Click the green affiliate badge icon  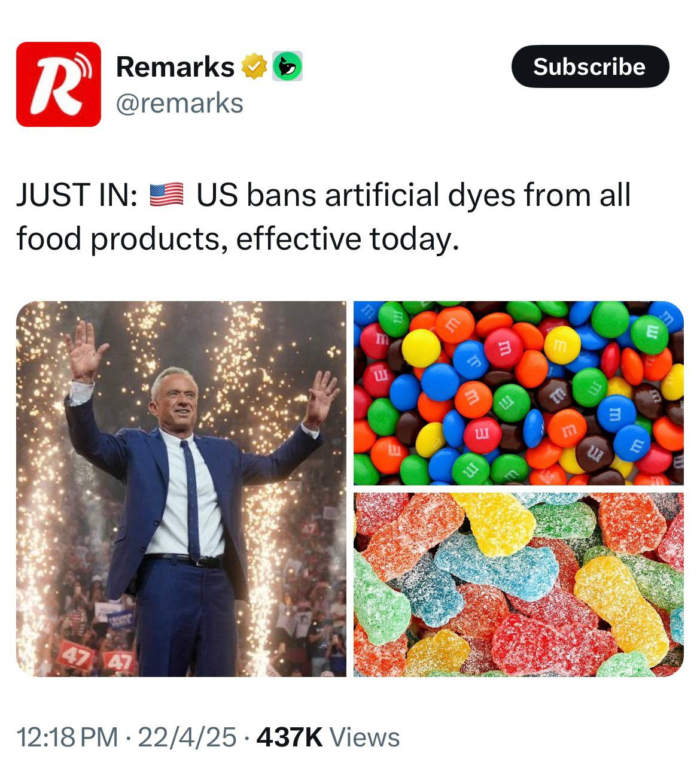287,66
